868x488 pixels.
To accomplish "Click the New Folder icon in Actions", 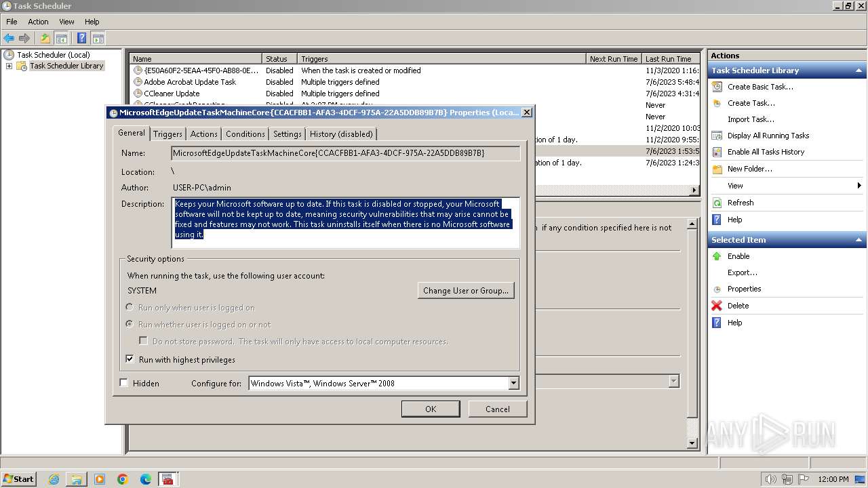I will pos(717,169).
